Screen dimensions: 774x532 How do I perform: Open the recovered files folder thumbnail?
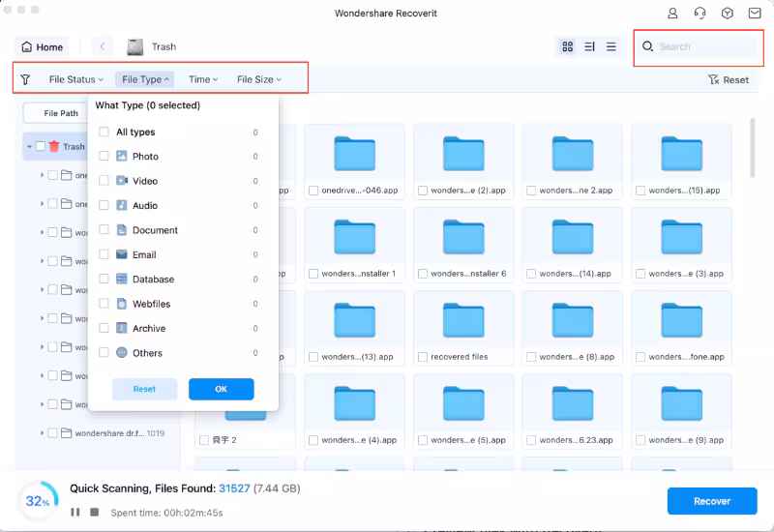point(463,320)
